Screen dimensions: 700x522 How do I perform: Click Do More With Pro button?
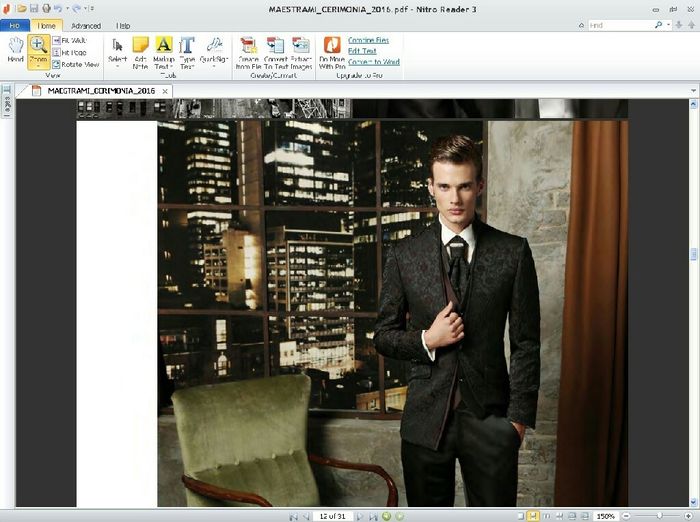[332, 51]
